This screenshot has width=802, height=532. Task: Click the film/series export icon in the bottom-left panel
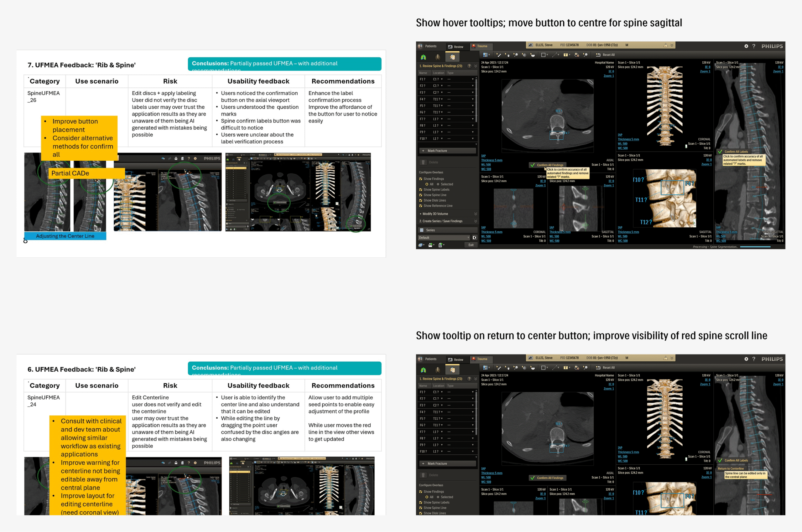click(421, 245)
